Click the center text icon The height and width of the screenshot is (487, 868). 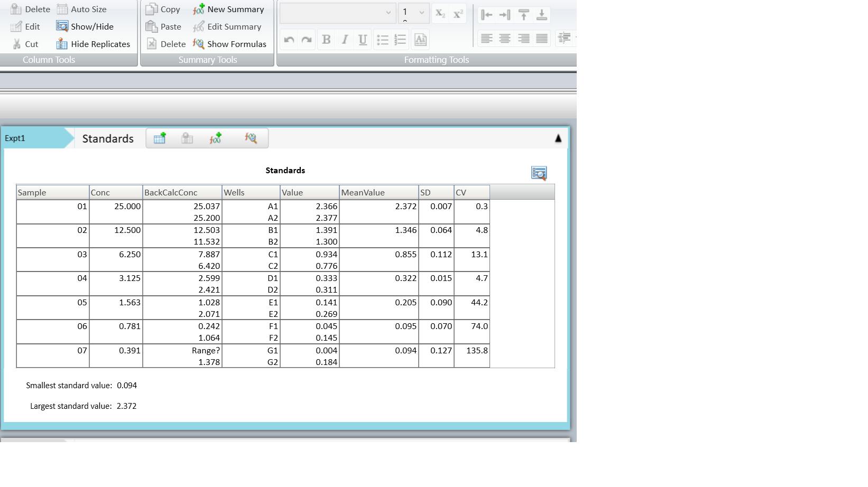pos(505,38)
